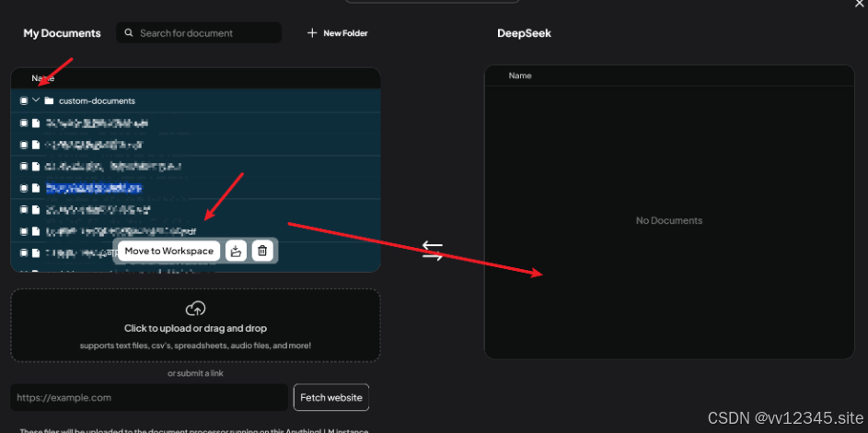Click the Name header in DeepSeek panel
The width and height of the screenshot is (868, 433).
pos(520,76)
